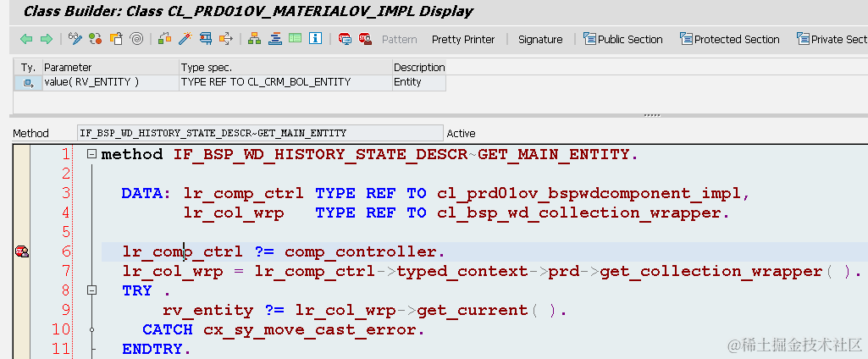Click the Pattern button
The height and width of the screenshot is (359, 868).
(400, 39)
